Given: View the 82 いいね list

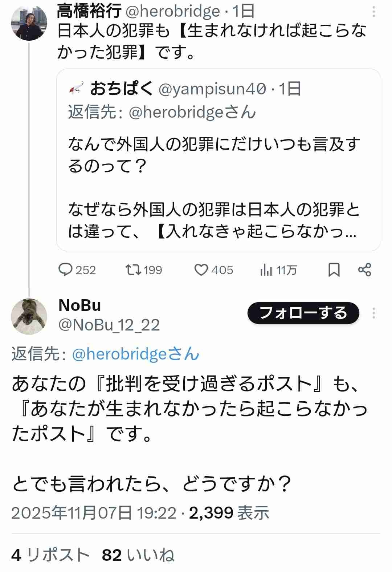Looking at the screenshot, I should click(x=138, y=555).
